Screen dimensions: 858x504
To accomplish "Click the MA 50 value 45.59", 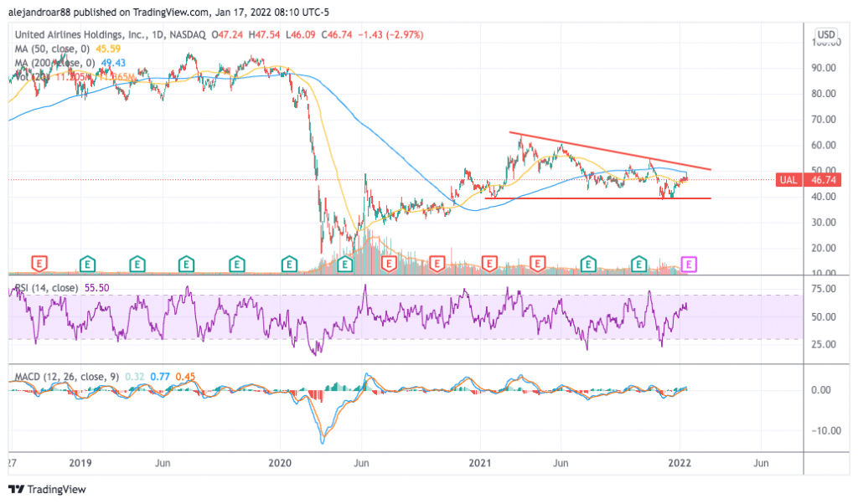I will [108, 49].
